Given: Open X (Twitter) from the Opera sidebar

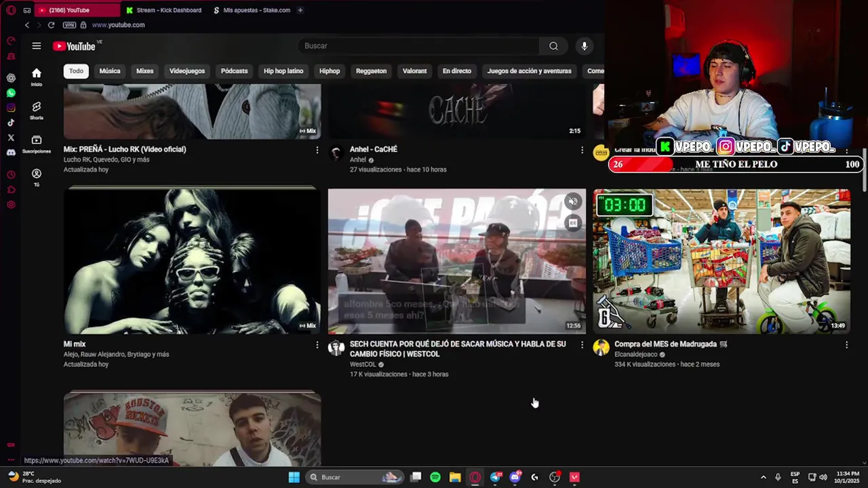Looking at the screenshot, I should coord(11,138).
